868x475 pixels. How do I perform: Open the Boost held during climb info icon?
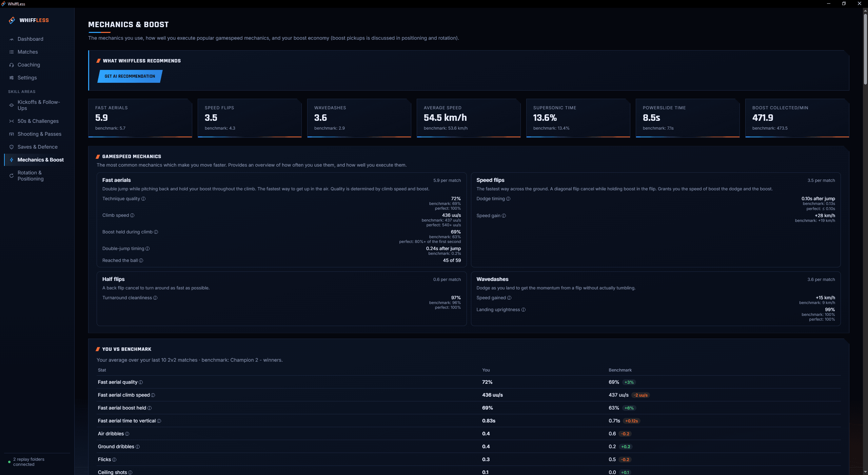pyautogui.click(x=156, y=232)
